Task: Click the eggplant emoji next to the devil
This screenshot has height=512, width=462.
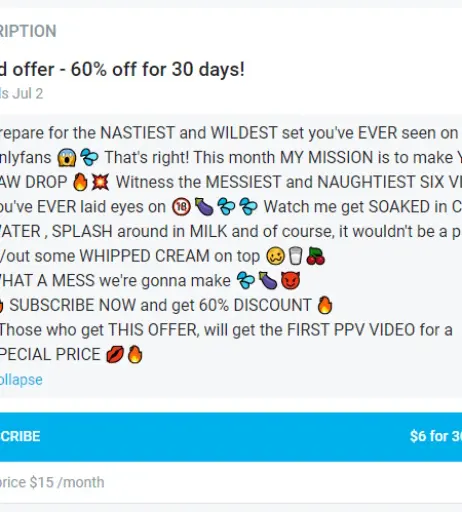Action: [268, 281]
